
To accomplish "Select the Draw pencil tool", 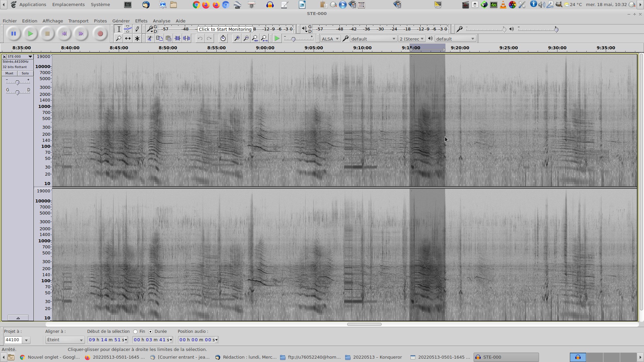I will pyautogui.click(x=137, y=29).
